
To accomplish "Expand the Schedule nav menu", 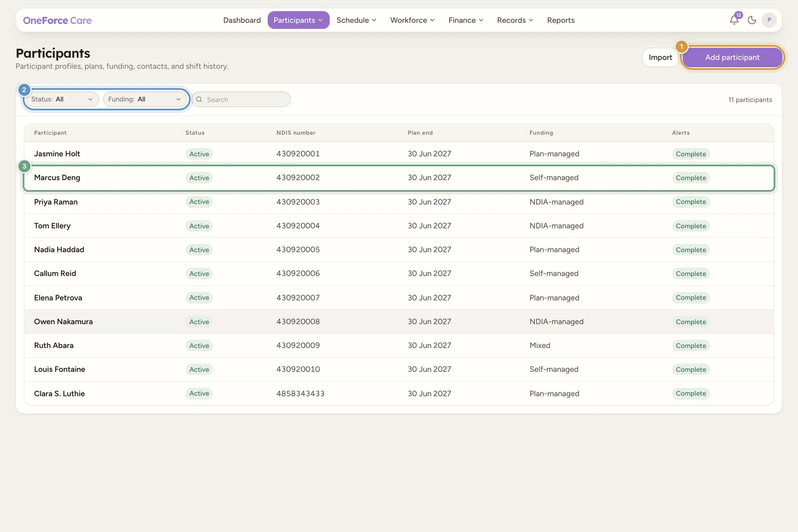I will tap(356, 20).
